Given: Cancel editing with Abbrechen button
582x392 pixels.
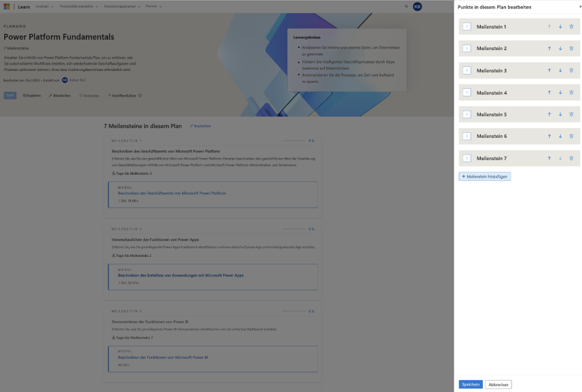Looking at the screenshot, I should click(498, 384).
